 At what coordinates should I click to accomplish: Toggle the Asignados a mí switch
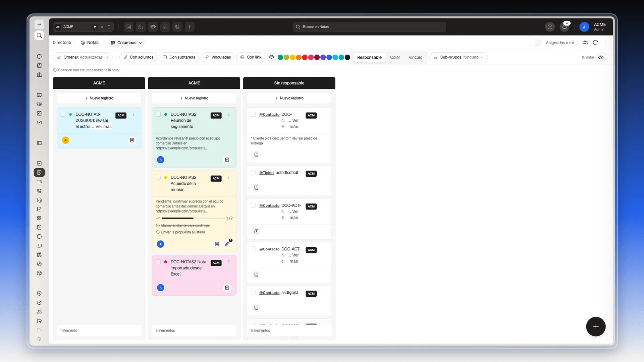535,43
